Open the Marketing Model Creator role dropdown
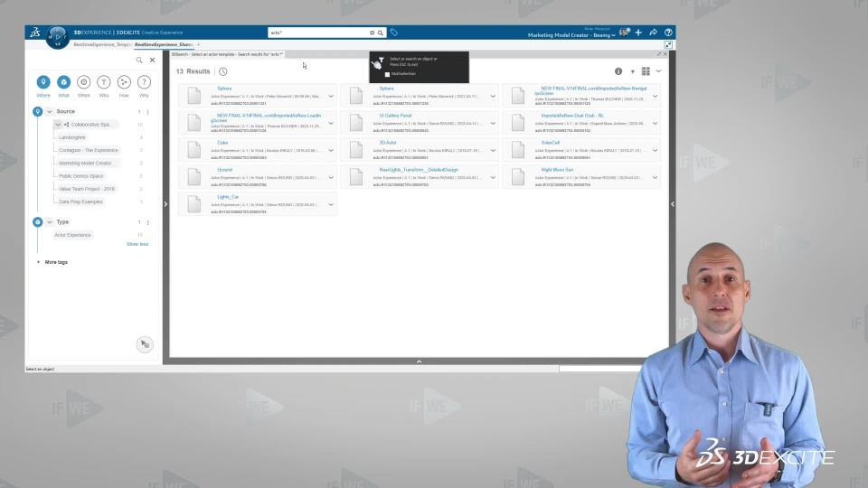 pyautogui.click(x=571, y=35)
